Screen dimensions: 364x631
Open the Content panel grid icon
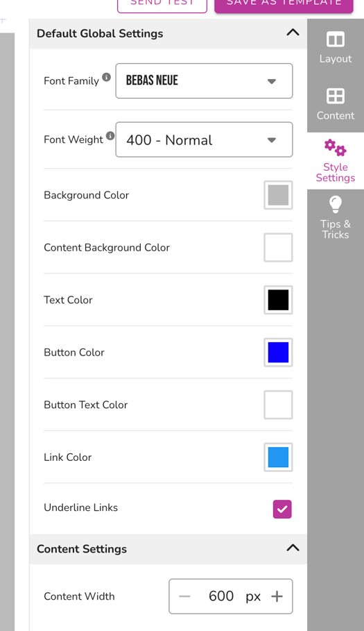336,96
